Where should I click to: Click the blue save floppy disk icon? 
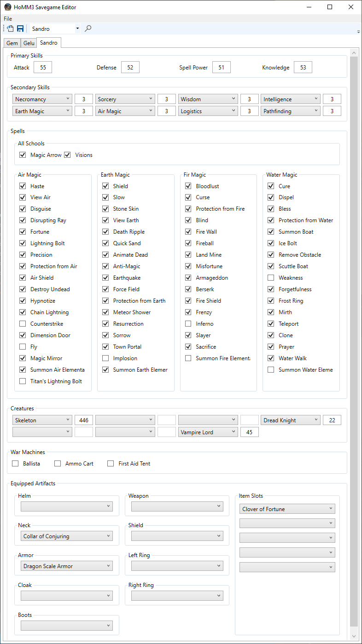coord(20,29)
